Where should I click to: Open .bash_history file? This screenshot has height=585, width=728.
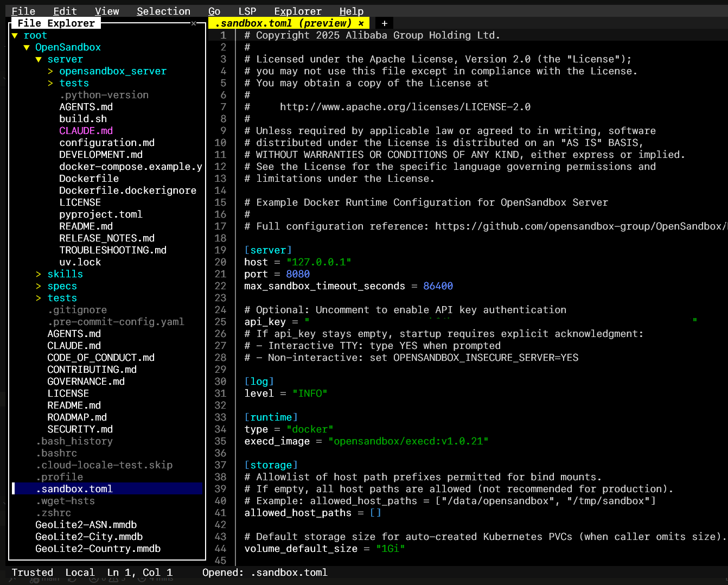point(74,441)
